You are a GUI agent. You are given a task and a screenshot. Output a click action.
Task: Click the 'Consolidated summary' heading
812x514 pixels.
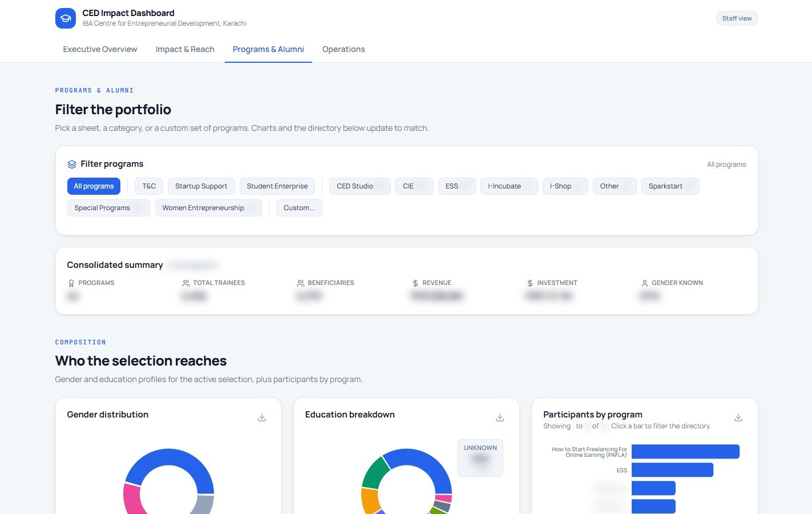tap(115, 265)
